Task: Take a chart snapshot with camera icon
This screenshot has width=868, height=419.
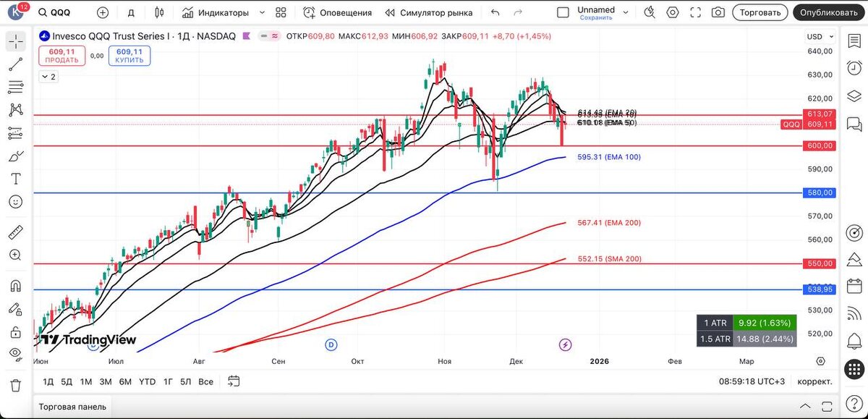Action: [718, 12]
